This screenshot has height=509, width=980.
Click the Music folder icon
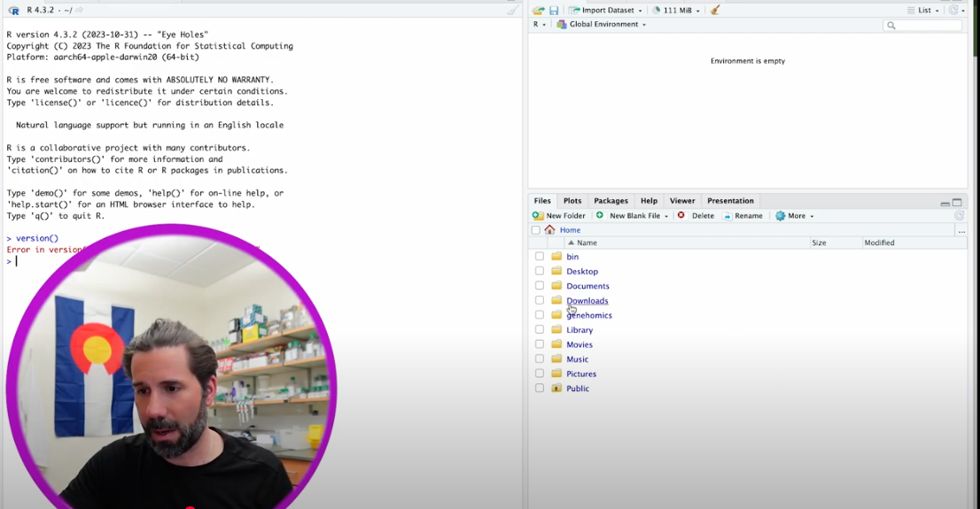(x=556, y=359)
